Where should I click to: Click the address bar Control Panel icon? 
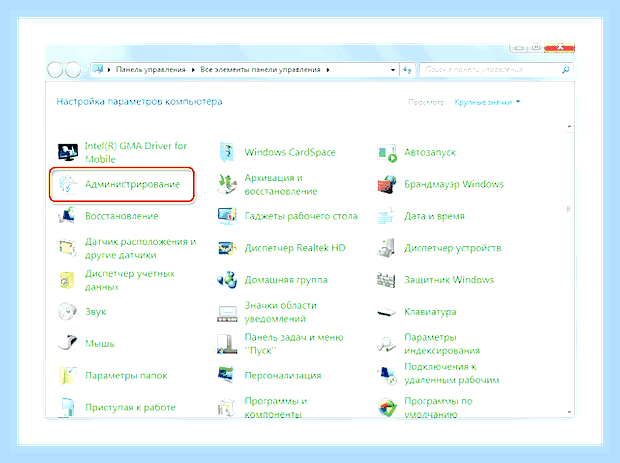coord(98,70)
